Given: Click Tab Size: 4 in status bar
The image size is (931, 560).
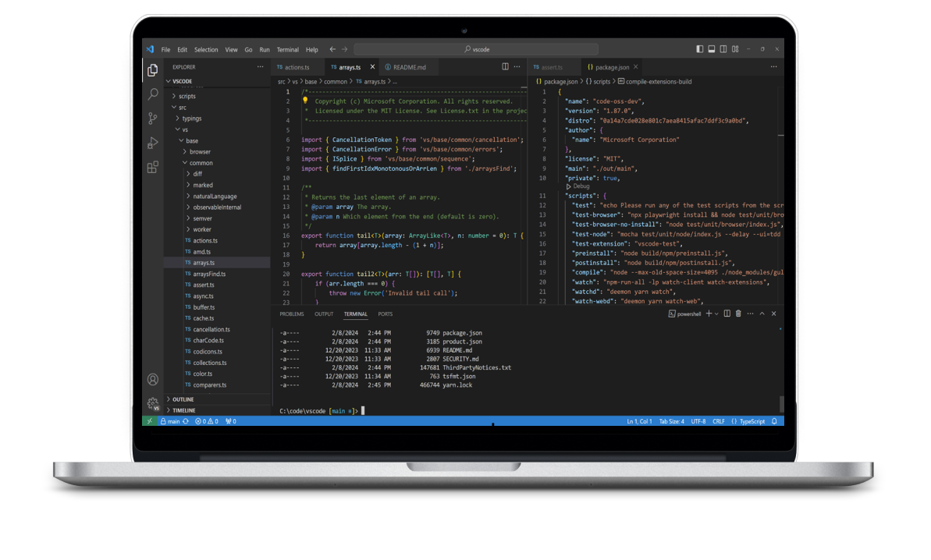Looking at the screenshot, I should [x=672, y=421].
